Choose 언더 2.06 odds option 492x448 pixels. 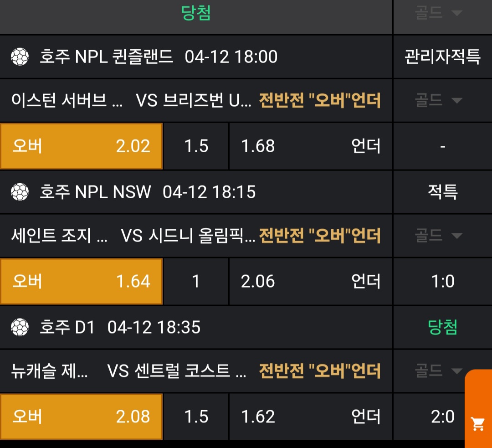[310, 281]
